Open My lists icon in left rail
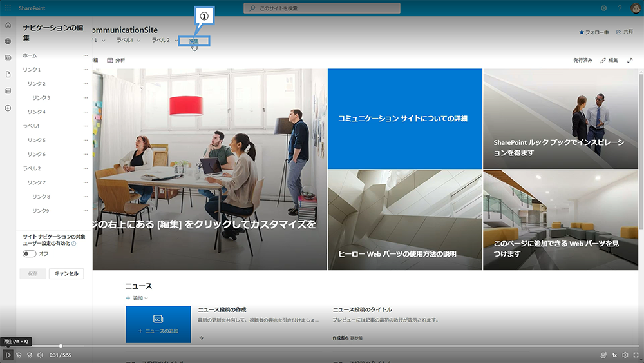Viewport: 644px width, 363px height. [x=8, y=91]
